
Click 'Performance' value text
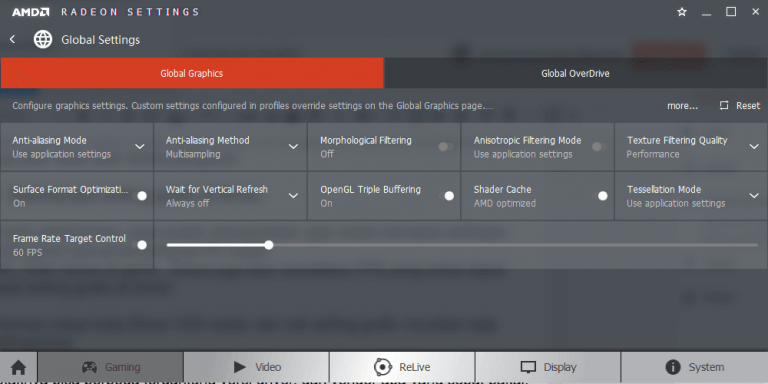(653, 154)
